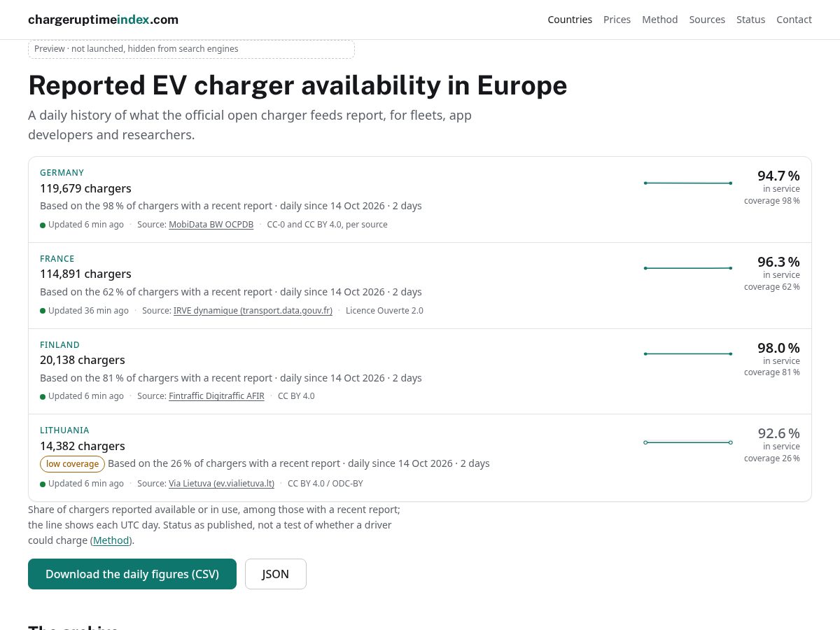Select the LITHUANIA country label
Viewport: 840px width, 630px height.
pyautogui.click(x=64, y=430)
